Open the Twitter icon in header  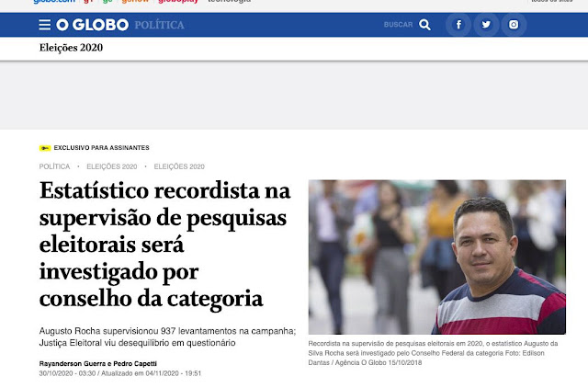tap(486, 25)
